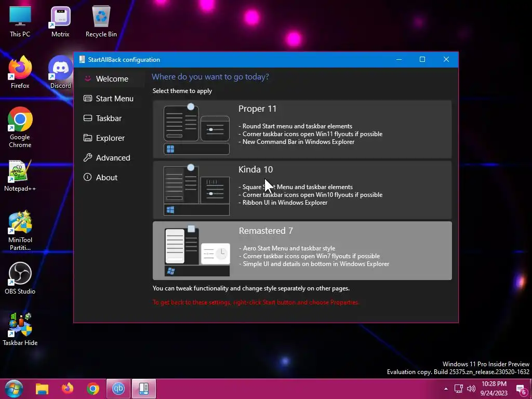Open the taskbar clock and date
The image size is (532, 399).
494,389
